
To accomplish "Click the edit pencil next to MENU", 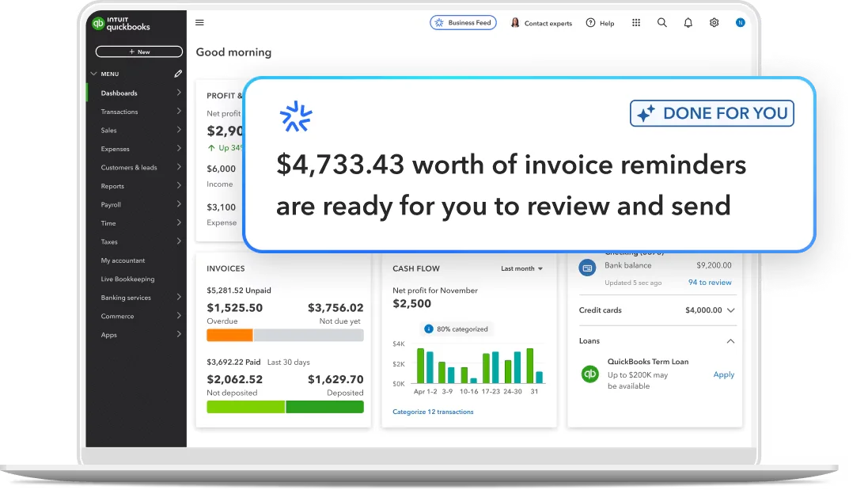I will pos(178,73).
